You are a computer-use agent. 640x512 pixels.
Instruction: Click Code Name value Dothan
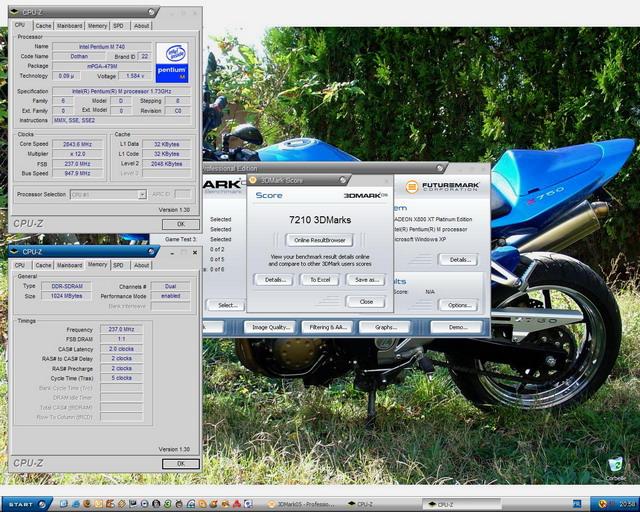(79, 56)
